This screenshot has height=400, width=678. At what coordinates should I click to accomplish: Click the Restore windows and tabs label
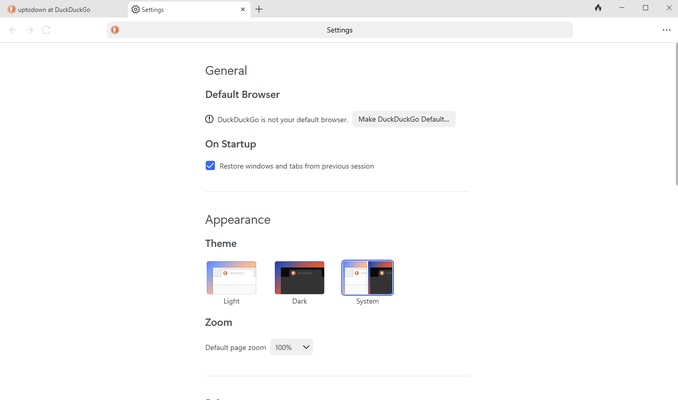[297, 166]
